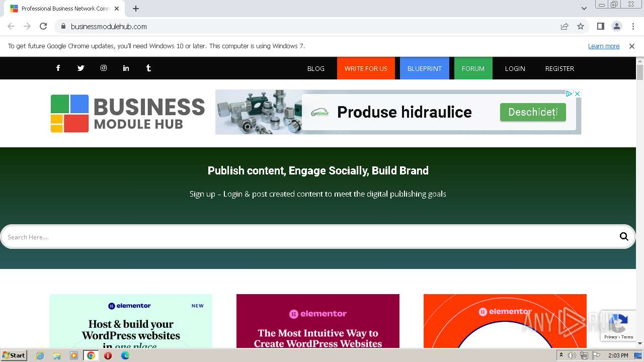Show hidden tray icons
Image resolution: width=644 pixels, height=362 pixels.
(x=561, y=355)
